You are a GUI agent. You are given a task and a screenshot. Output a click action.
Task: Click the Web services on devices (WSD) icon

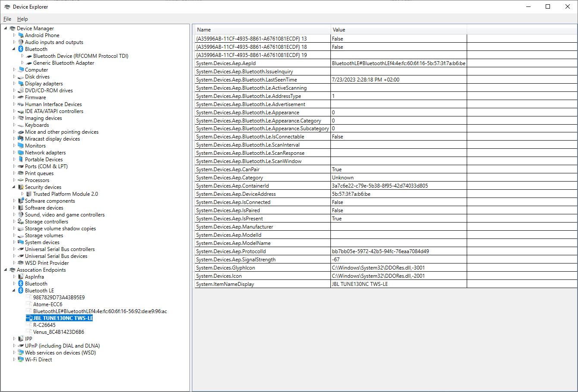(21, 353)
